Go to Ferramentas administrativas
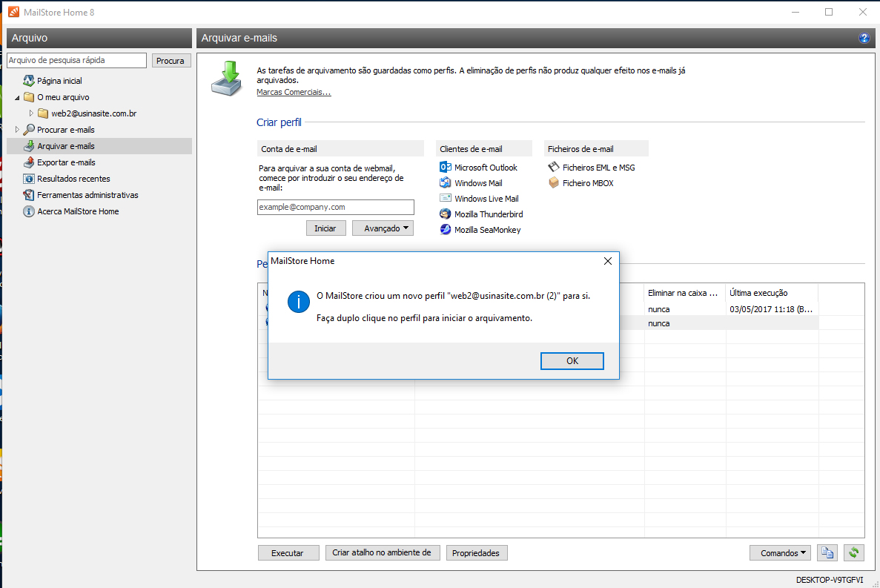The height and width of the screenshot is (588, 880). (x=87, y=195)
